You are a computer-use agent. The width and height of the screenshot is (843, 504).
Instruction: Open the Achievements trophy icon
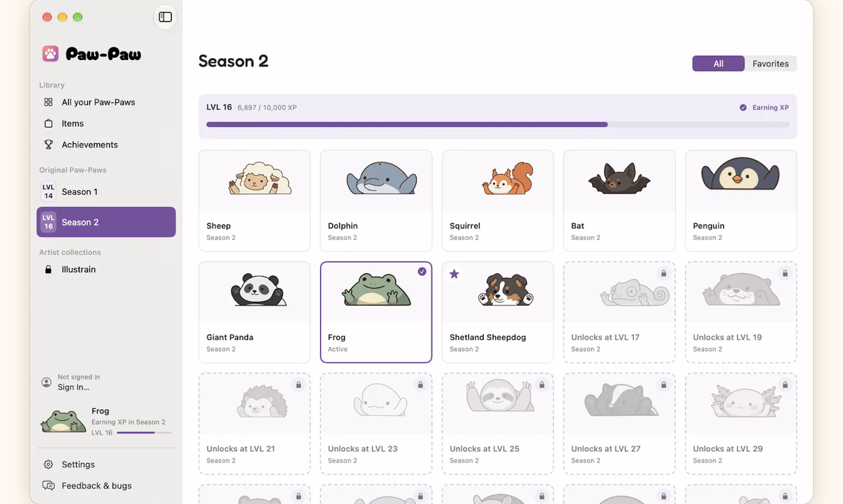pyautogui.click(x=48, y=144)
